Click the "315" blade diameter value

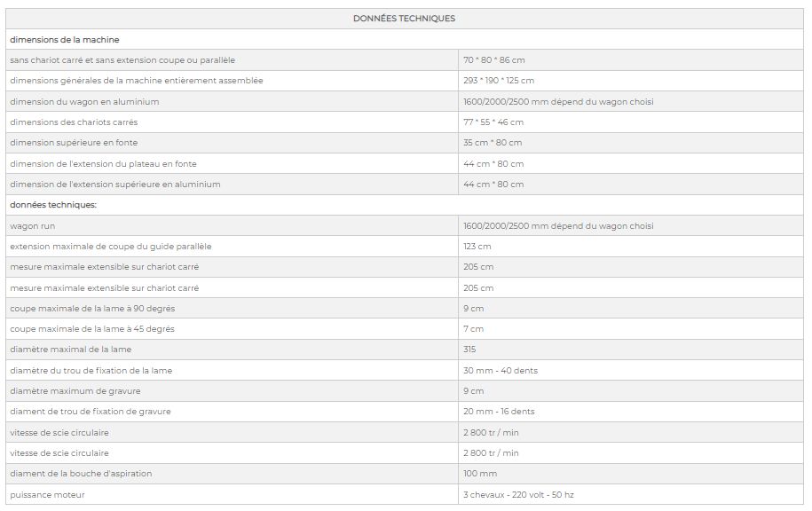pos(469,350)
